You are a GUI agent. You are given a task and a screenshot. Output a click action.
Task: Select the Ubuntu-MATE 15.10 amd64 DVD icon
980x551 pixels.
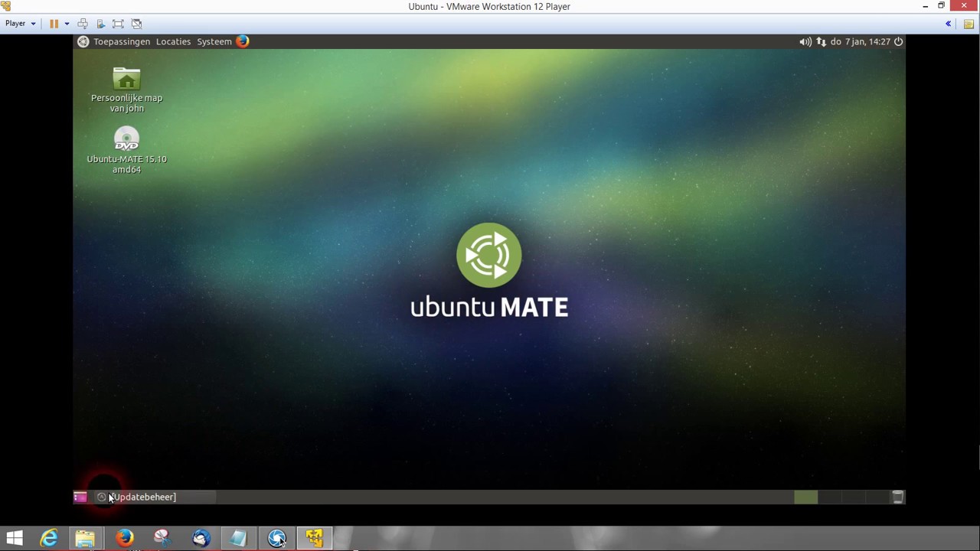point(126,151)
